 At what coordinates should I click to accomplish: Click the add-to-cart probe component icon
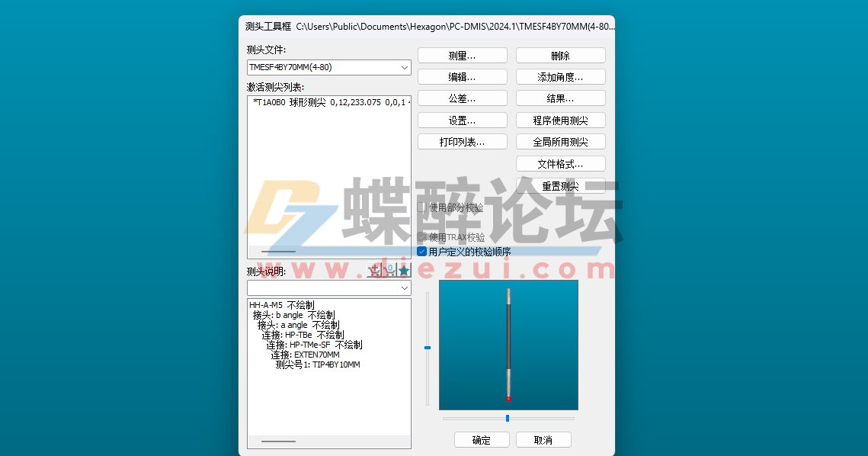pyautogui.click(x=373, y=270)
